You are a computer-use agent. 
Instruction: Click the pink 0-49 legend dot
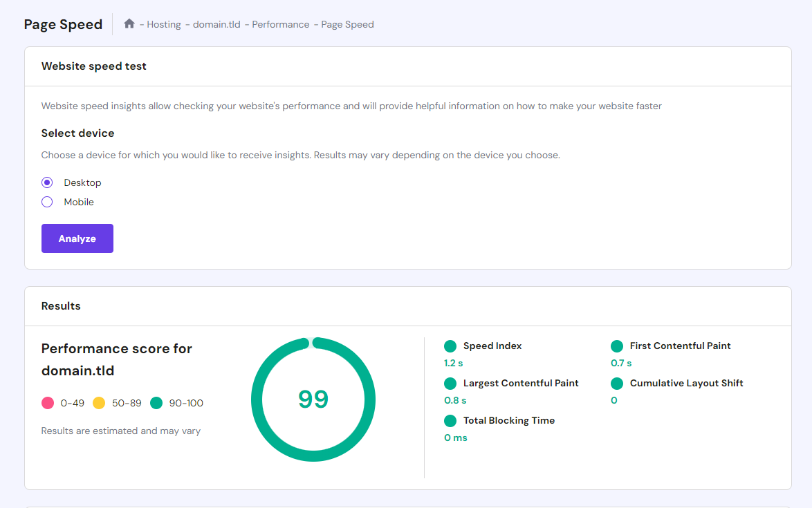(x=48, y=402)
